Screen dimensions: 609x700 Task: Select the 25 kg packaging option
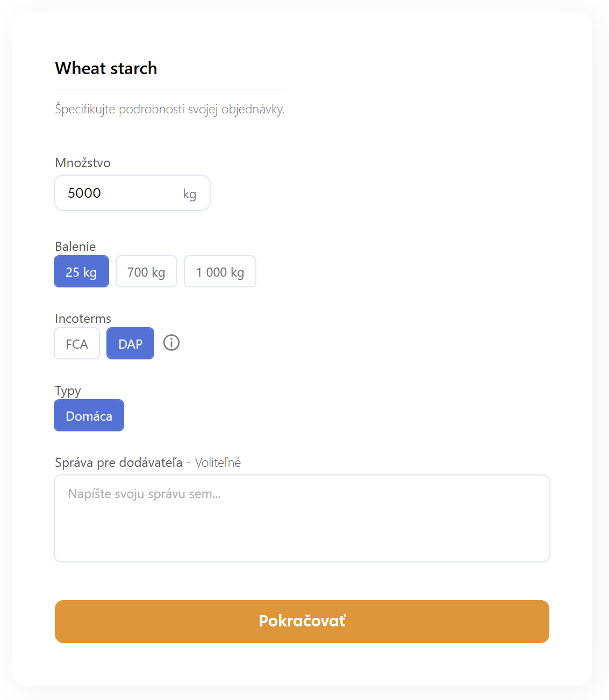tap(81, 272)
